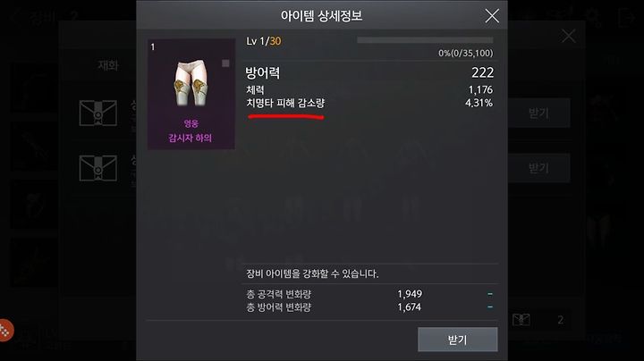Select the upper mail envelope icon
Image resolution: width=644 pixels, height=361 pixels.
(x=97, y=113)
